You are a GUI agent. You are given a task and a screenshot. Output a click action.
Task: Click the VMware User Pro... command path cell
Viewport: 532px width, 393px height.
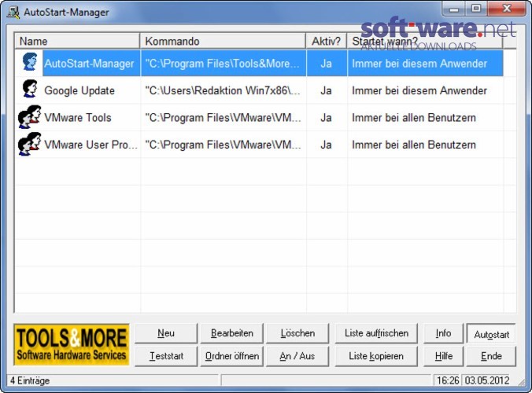(x=223, y=145)
